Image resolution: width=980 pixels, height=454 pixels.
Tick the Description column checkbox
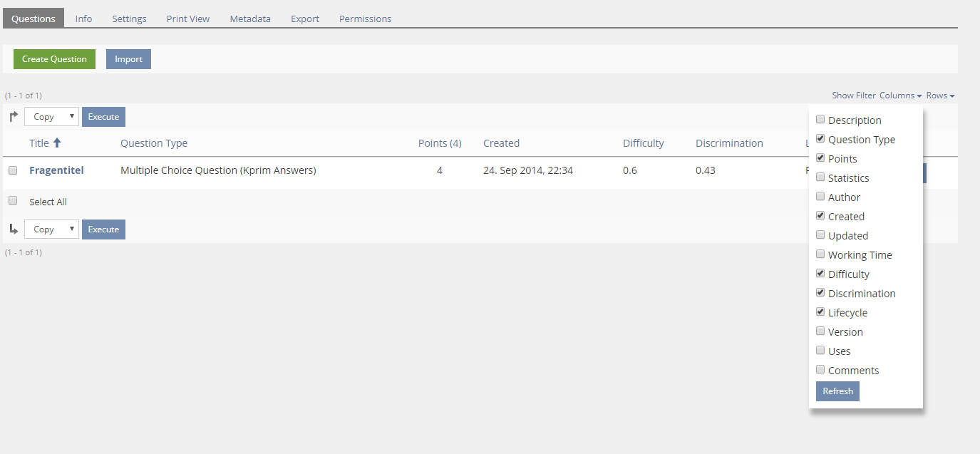pos(820,120)
